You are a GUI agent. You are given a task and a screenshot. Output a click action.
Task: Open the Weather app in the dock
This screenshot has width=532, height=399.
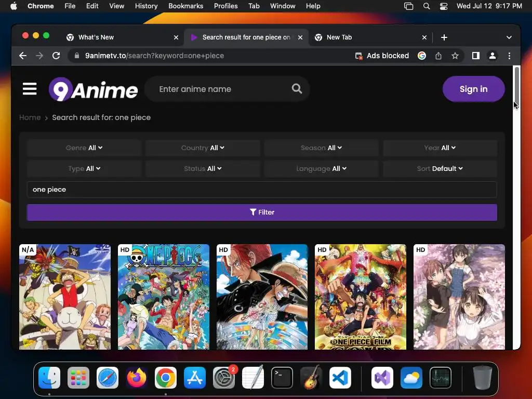point(411,378)
